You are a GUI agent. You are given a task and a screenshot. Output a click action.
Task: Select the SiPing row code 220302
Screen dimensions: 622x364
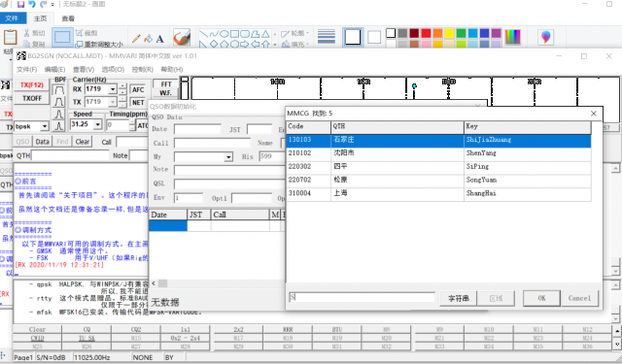coord(438,167)
